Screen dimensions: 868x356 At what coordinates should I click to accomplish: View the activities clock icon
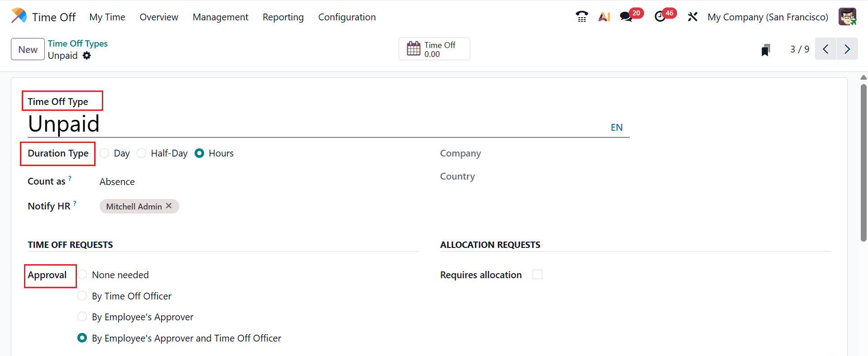coord(660,17)
